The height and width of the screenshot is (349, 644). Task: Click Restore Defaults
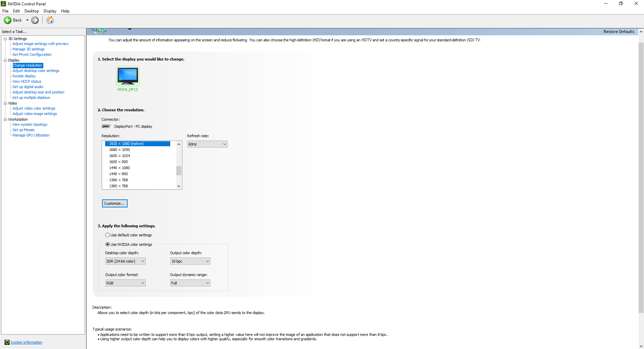[619, 31]
